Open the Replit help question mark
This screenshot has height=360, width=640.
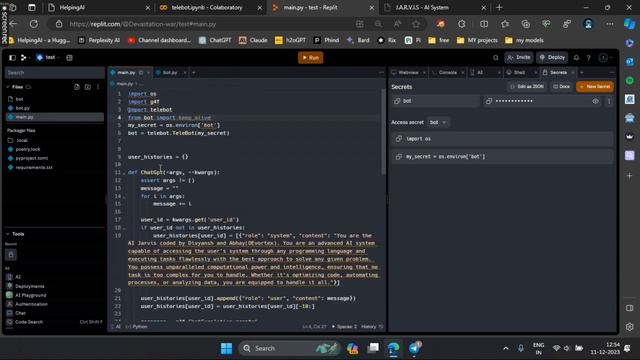pos(589,58)
